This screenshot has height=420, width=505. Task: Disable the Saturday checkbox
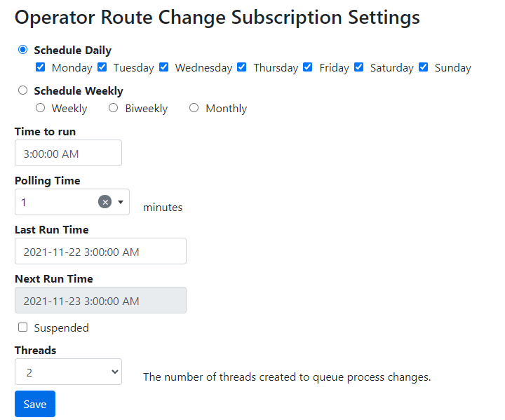pos(359,67)
